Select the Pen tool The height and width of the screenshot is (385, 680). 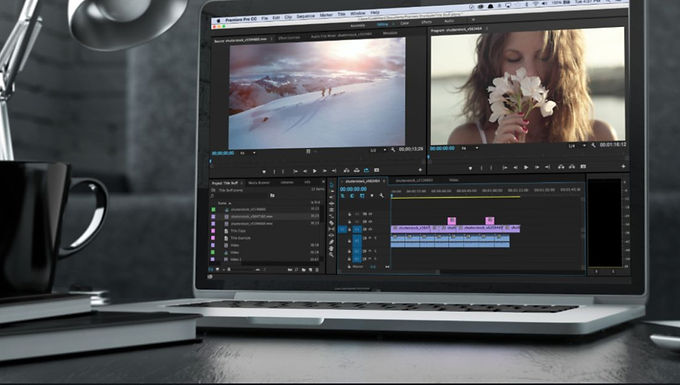(332, 242)
